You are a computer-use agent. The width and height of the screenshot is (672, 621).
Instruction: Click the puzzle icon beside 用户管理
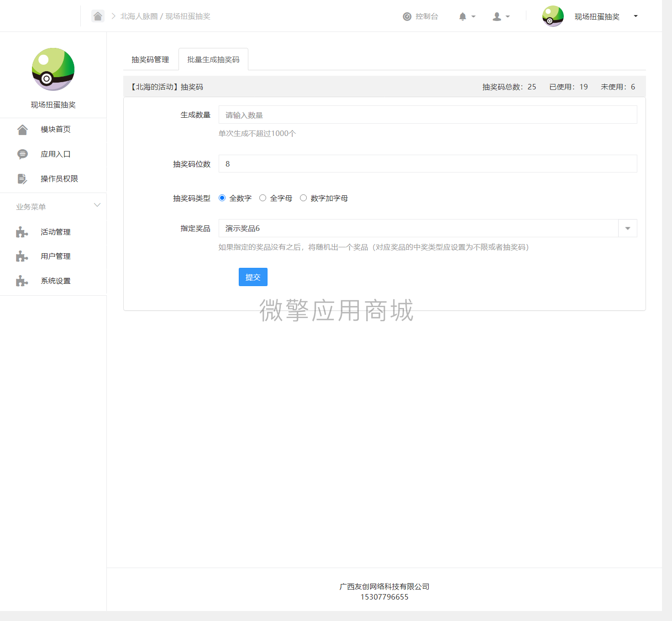[22, 256]
